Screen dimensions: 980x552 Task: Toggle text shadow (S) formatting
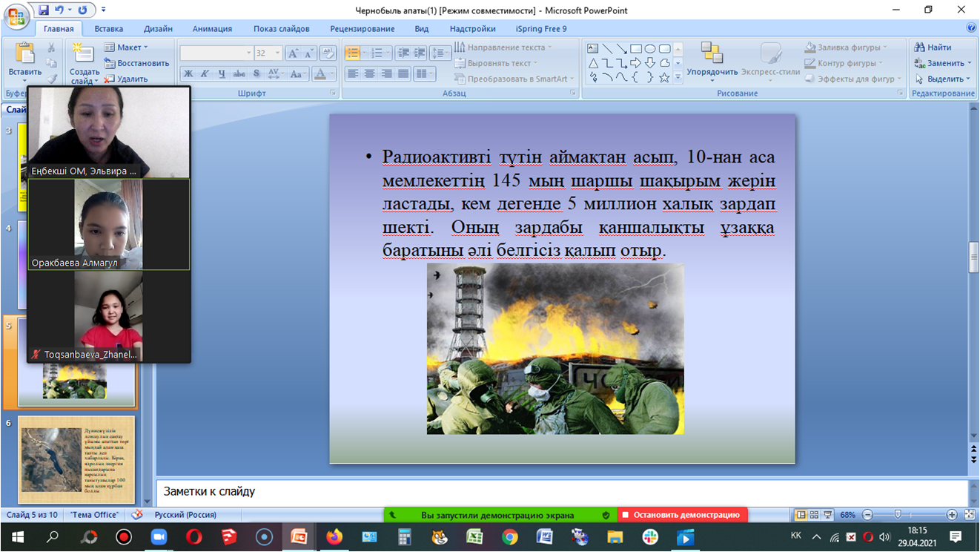coord(256,74)
